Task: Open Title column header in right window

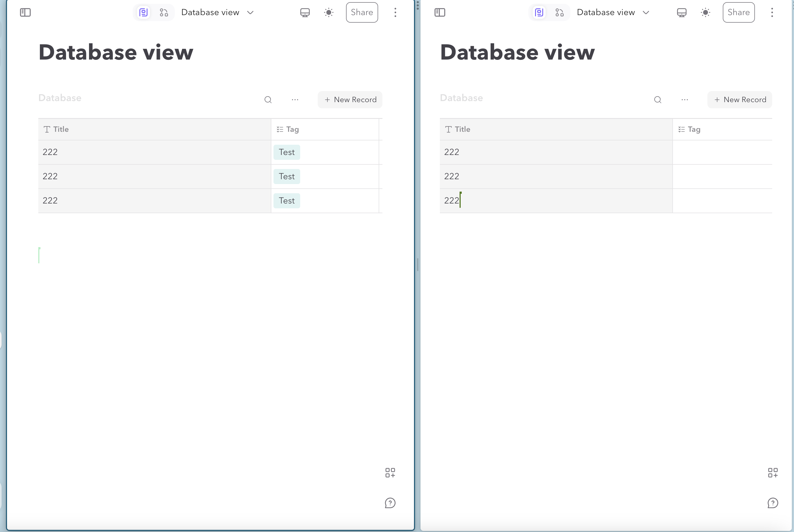Action: [556, 129]
